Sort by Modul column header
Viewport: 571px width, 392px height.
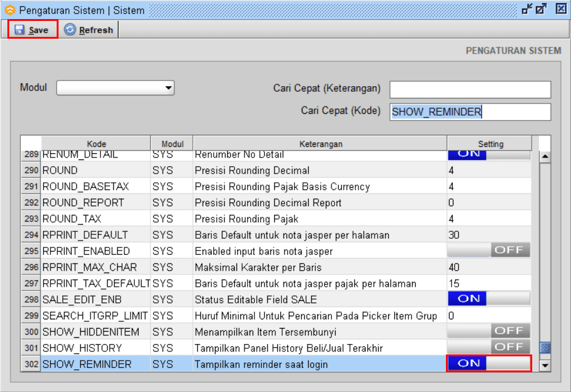tap(172, 144)
